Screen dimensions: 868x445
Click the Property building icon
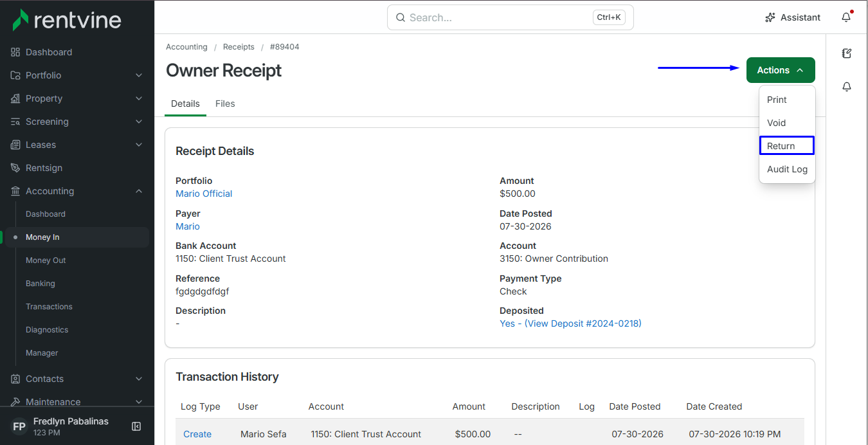click(15, 98)
